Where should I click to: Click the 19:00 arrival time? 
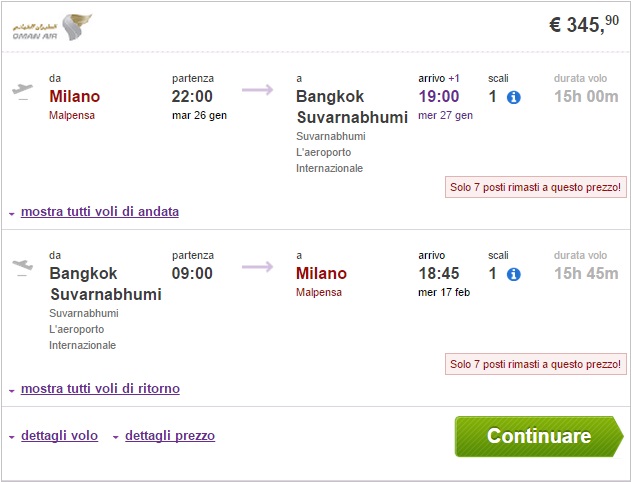coord(438,97)
